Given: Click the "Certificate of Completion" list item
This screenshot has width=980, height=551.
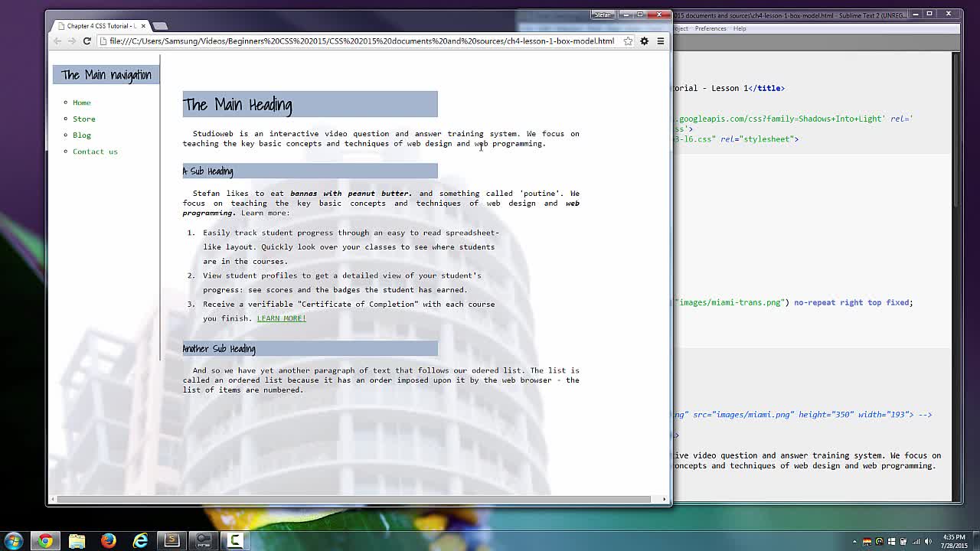Looking at the screenshot, I should tap(348, 311).
